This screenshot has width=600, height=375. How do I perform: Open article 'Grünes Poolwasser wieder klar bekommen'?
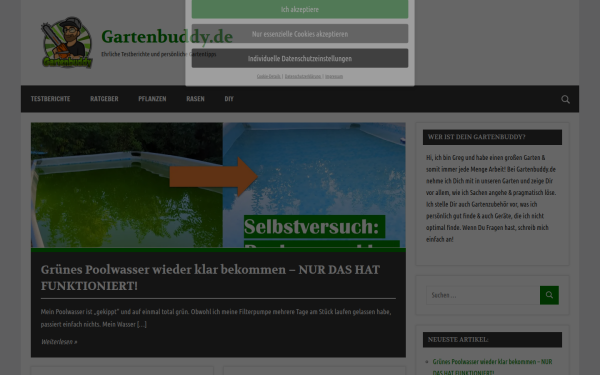click(210, 277)
